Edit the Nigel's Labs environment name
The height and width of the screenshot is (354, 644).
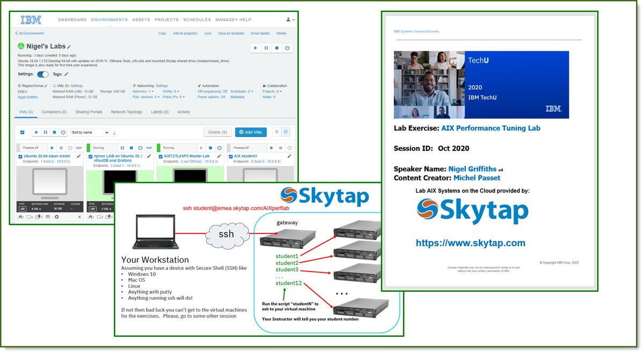pyautogui.click(x=69, y=47)
